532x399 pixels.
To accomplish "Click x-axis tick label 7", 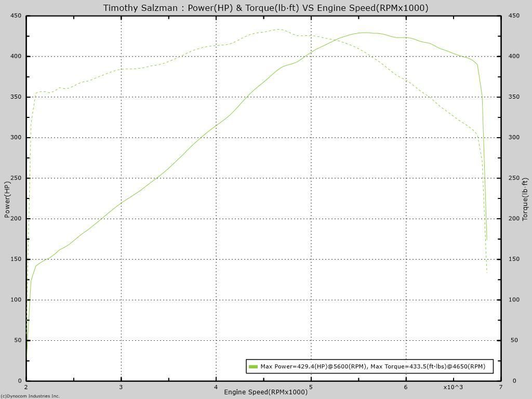I will click(501, 387).
